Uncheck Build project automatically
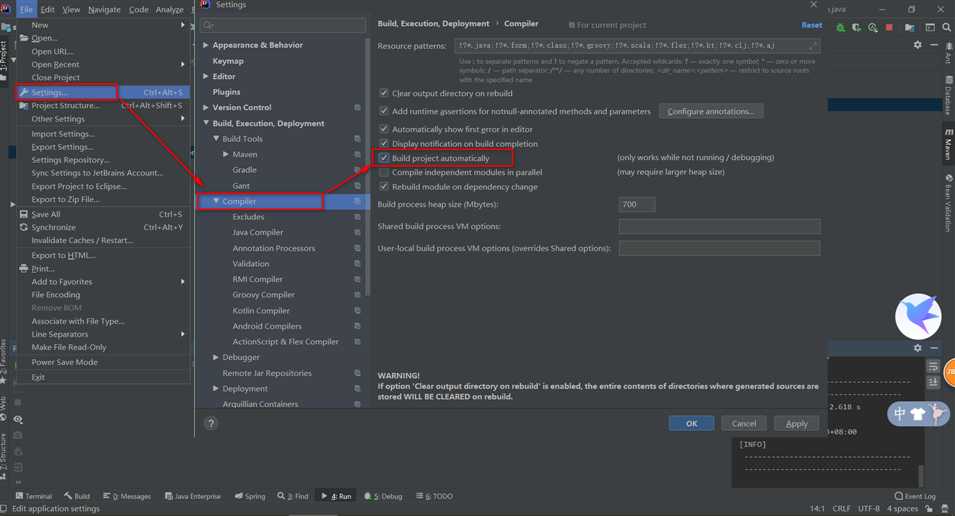 384,158
